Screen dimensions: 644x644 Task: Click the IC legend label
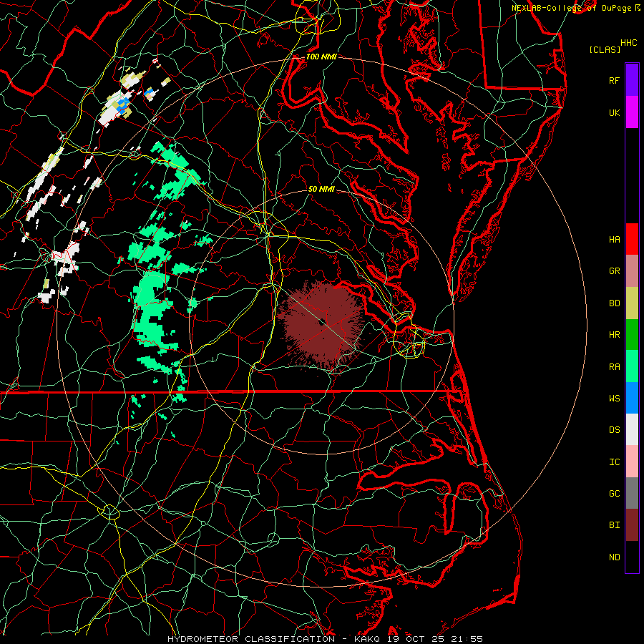click(614, 462)
